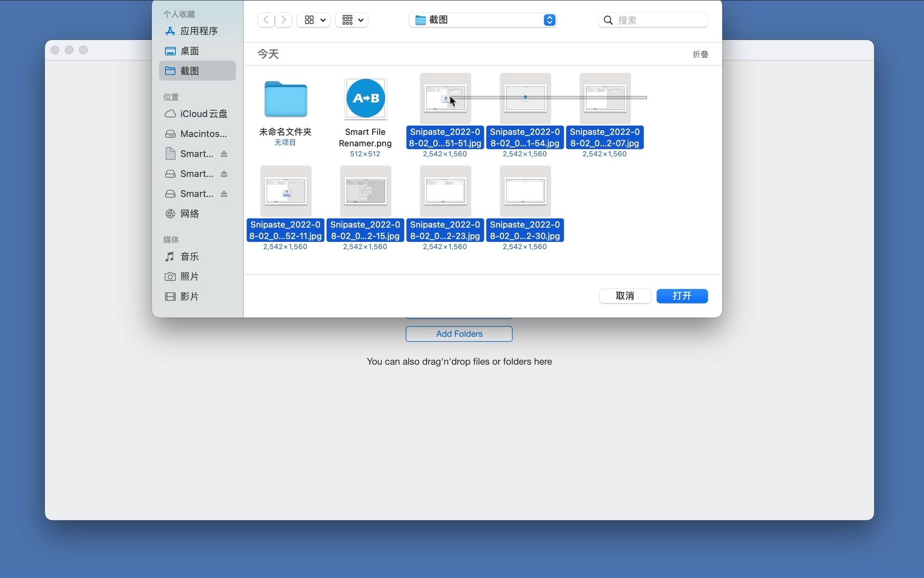The width and height of the screenshot is (924, 578).
Task: Browse the 网络 location icon
Action: (x=189, y=213)
